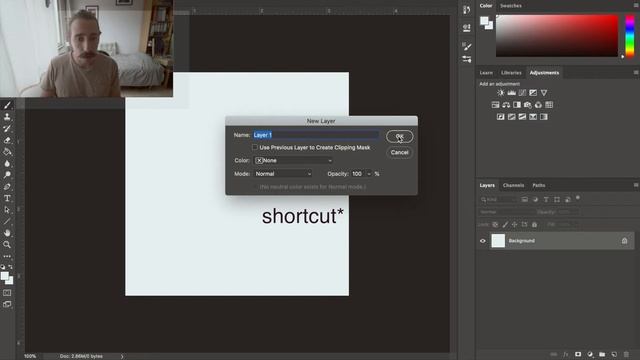Add a Gradient Map adjustment
Screen dimensions: 640x360
544,117
